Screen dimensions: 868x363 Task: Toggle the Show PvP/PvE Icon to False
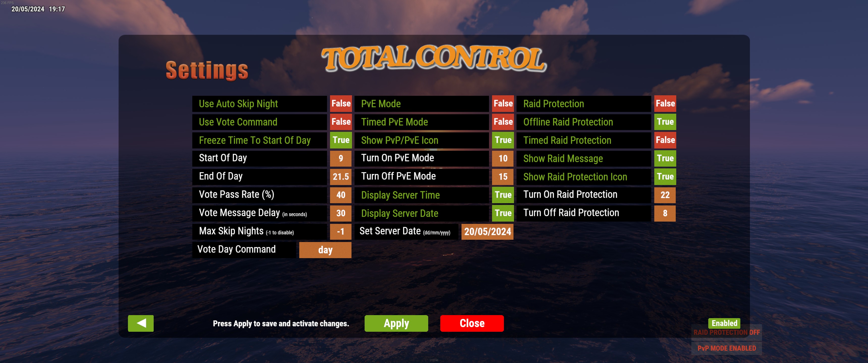pos(502,140)
